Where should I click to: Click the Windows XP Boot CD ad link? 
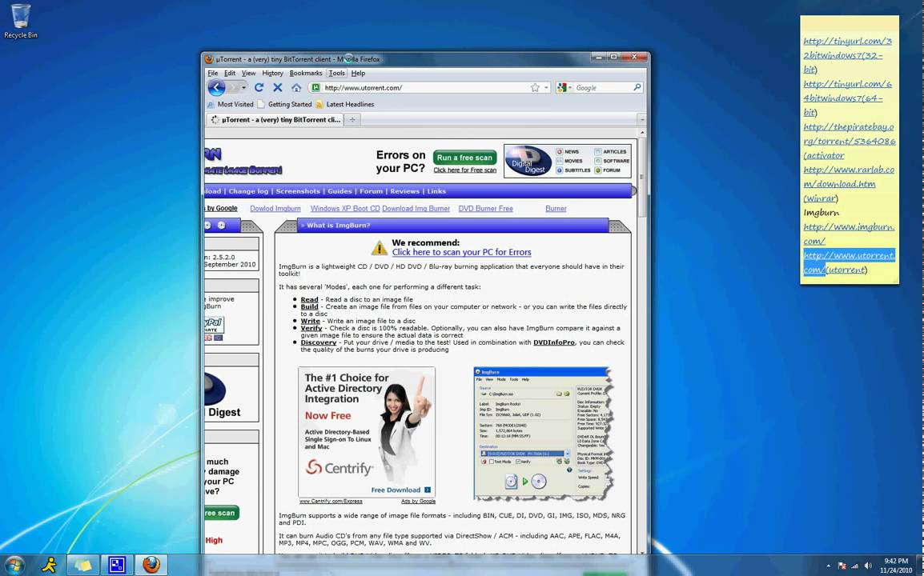[345, 209]
